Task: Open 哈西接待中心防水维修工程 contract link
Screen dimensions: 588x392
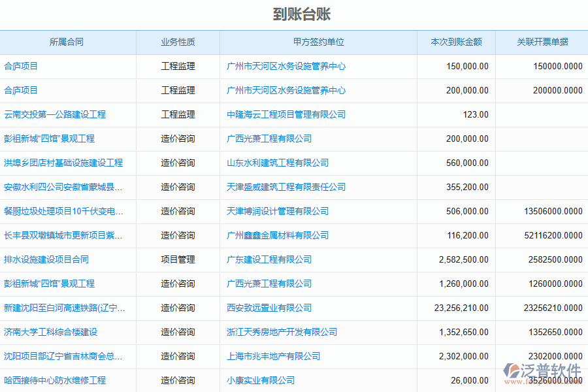Action: point(55,380)
